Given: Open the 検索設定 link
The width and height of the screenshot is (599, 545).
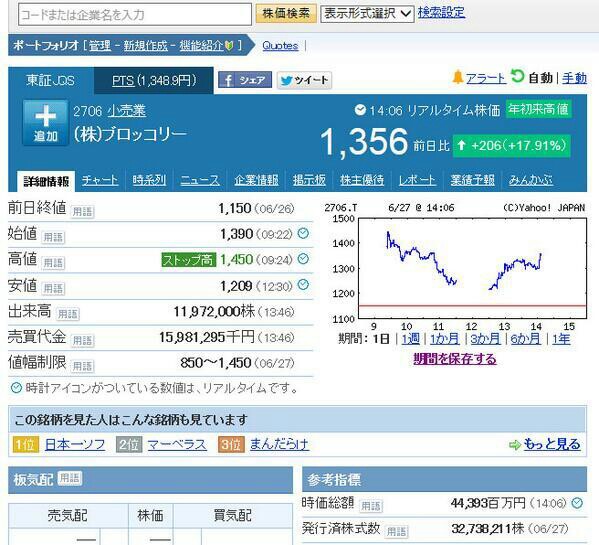Looking at the screenshot, I should tap(441, 13).
